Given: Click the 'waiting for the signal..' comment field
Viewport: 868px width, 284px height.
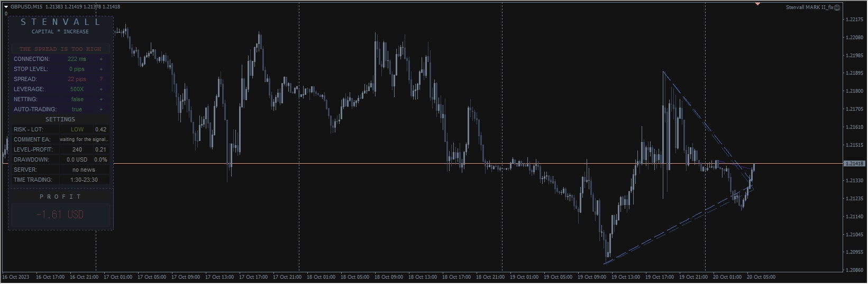Looking at the screenshot, I should pyautogui.click(x=84, y=139).
